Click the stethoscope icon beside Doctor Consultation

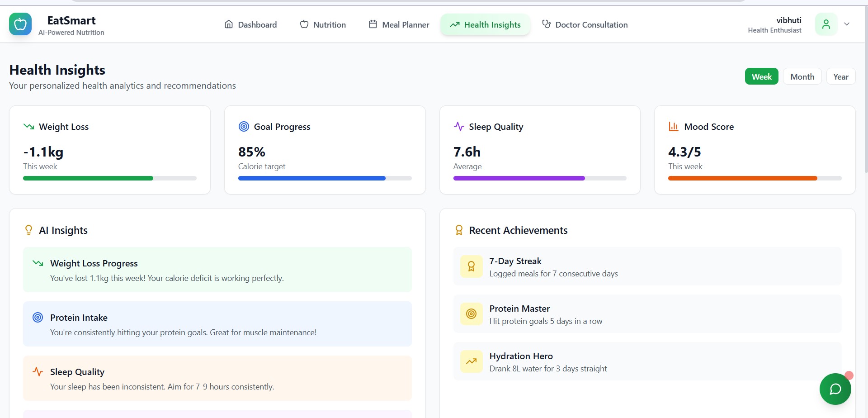546,24
